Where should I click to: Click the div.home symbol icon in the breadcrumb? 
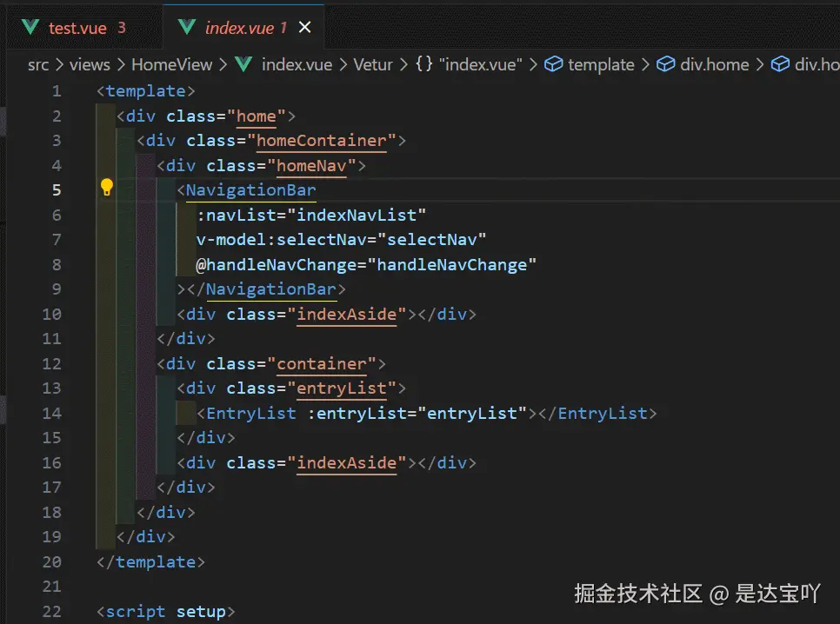tap(666, 64)
